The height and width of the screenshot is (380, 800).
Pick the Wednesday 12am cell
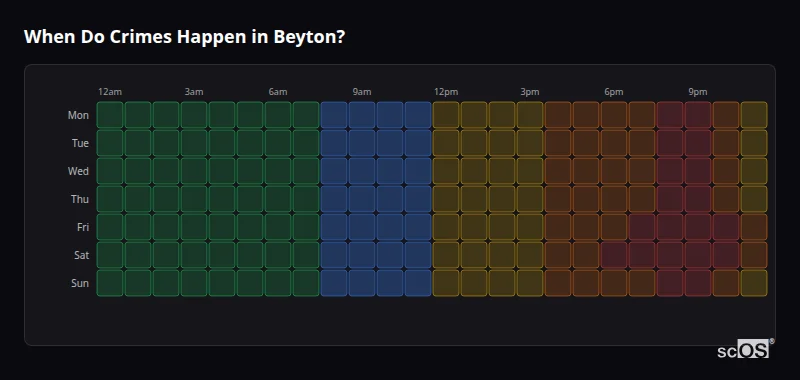[110, 171]
